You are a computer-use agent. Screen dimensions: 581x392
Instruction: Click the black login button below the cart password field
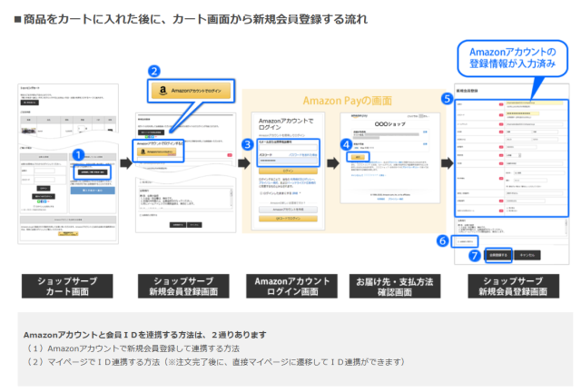pyautogui.click(x=44, y=188)
